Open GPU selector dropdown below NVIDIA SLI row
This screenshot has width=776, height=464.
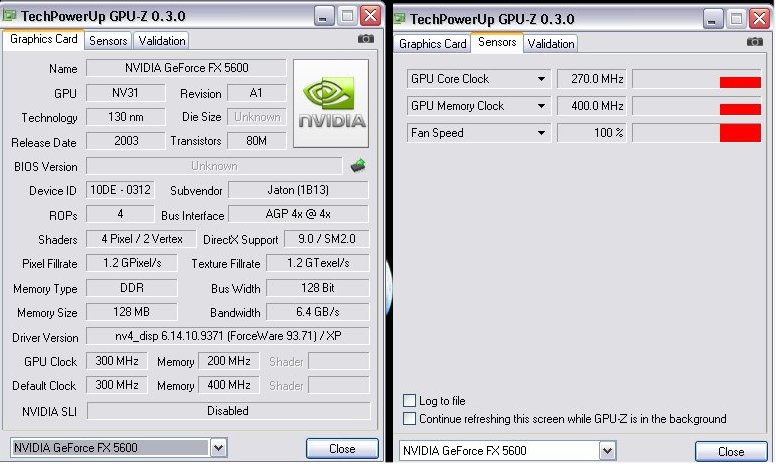click(219, 448)
